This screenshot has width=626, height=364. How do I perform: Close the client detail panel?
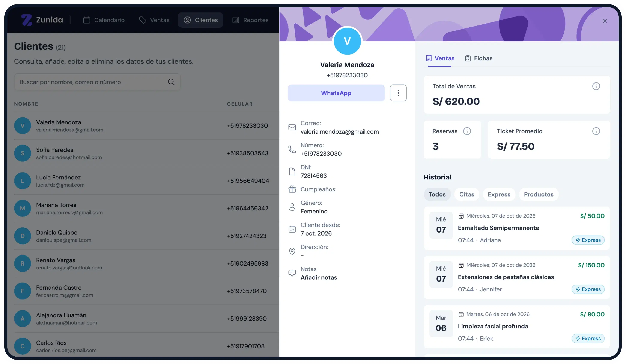tap(605, 21)
